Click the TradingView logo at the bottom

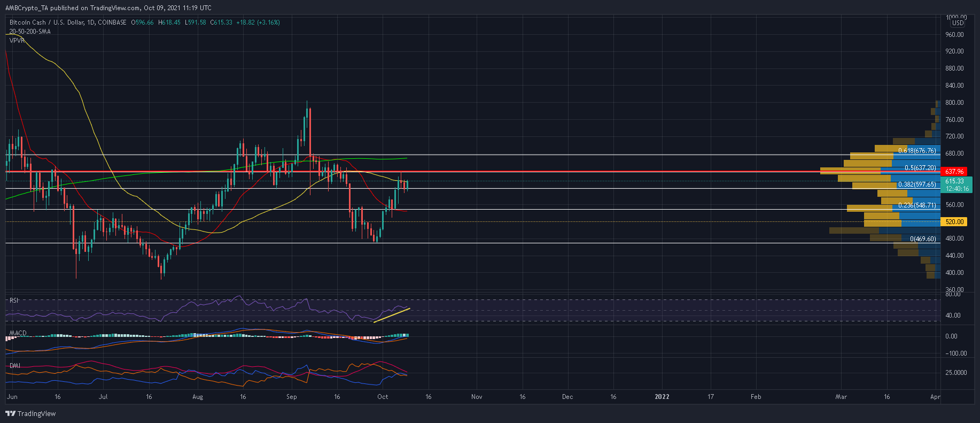point(30,413)
